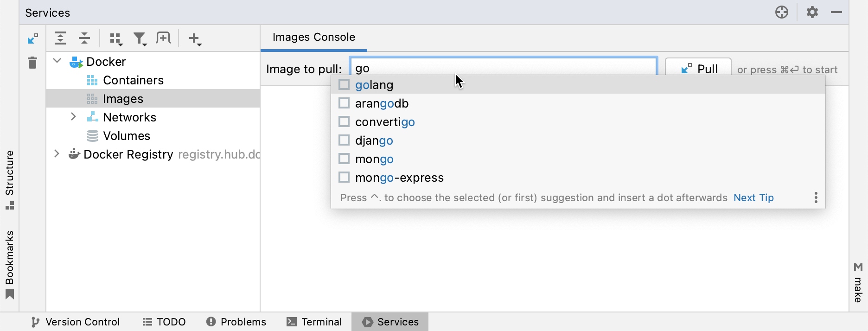Screen dimensions: 868x331
Task: Expand the Networks tree node
Action: tap(73, 117)
